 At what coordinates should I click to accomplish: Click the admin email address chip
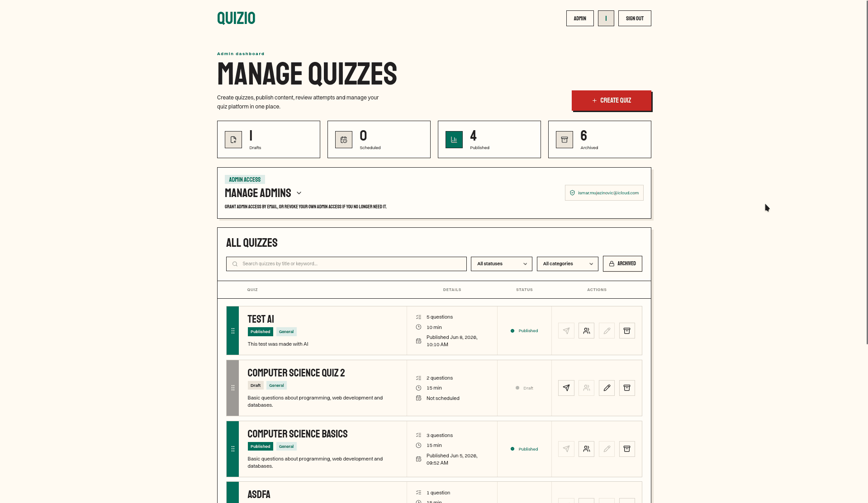(604, 193)
